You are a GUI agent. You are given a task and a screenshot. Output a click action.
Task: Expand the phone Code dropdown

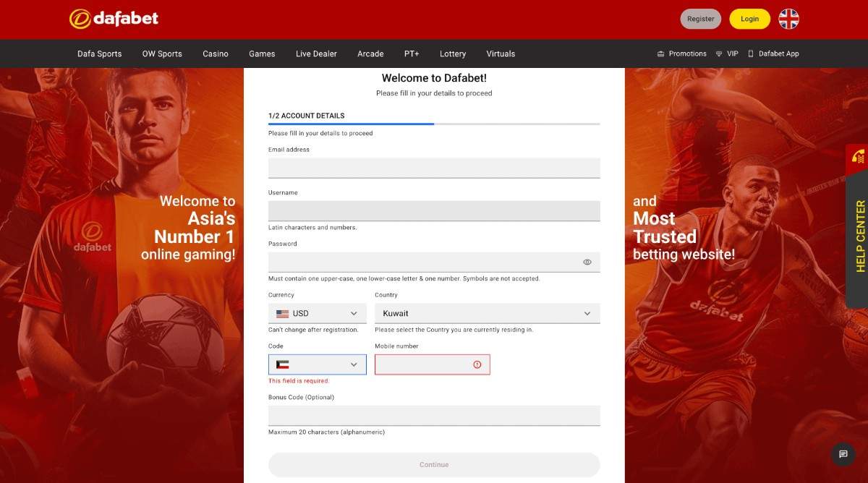tap(318, 364)
